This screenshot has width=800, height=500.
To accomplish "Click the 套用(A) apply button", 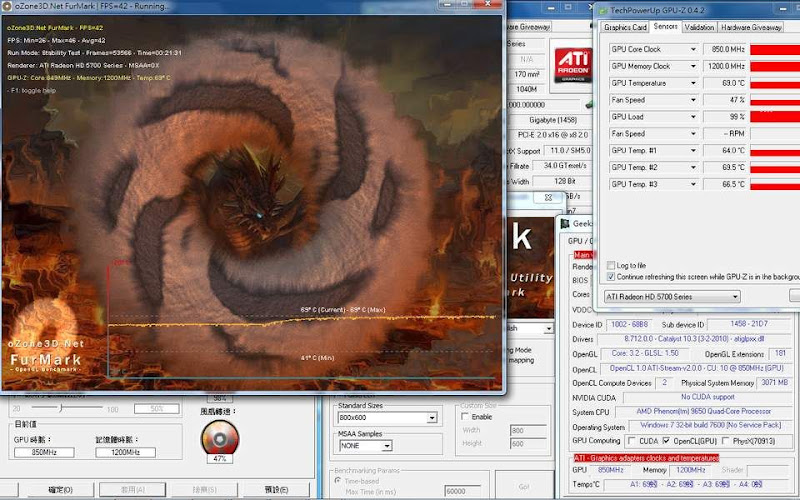I will (x=132, y=490).
